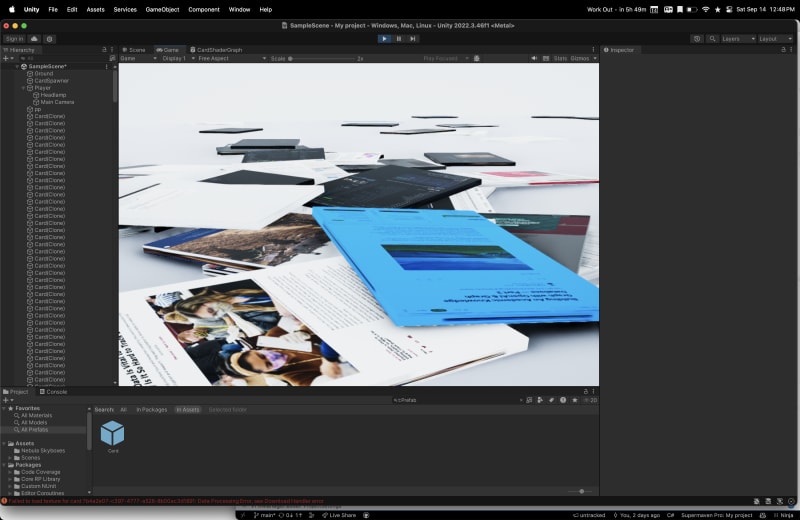Image resolution: width=800 pixels, height=520 pixels.
Task: Select the Inspector tab
Action: (619, 50)
